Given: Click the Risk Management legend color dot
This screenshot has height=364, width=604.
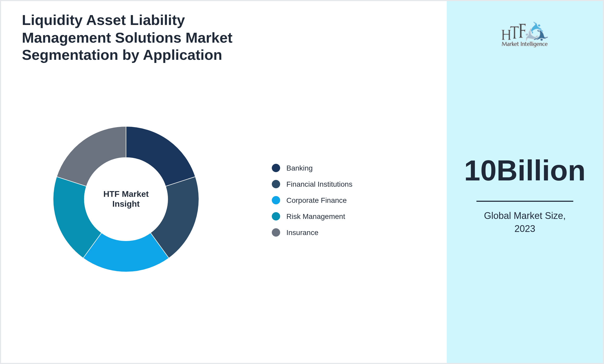Looking at the screenshot, I should (276, 216).
